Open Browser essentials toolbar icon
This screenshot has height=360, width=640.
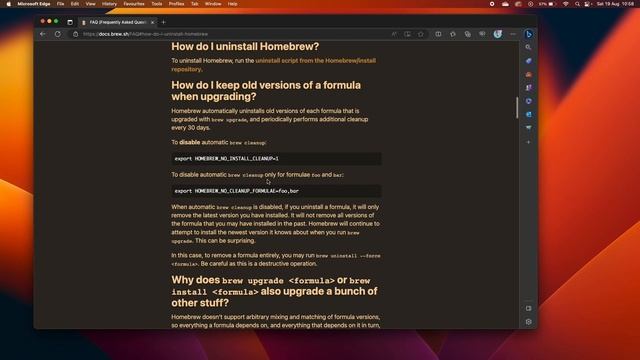click(482, 34)
